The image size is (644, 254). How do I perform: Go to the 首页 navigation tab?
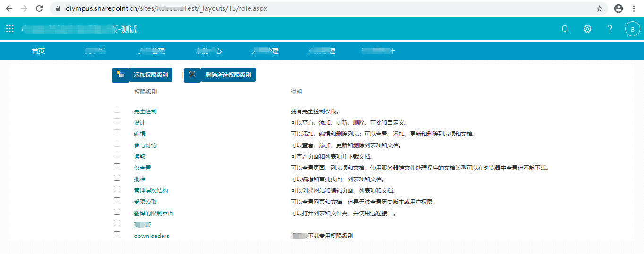coord(38,51)
